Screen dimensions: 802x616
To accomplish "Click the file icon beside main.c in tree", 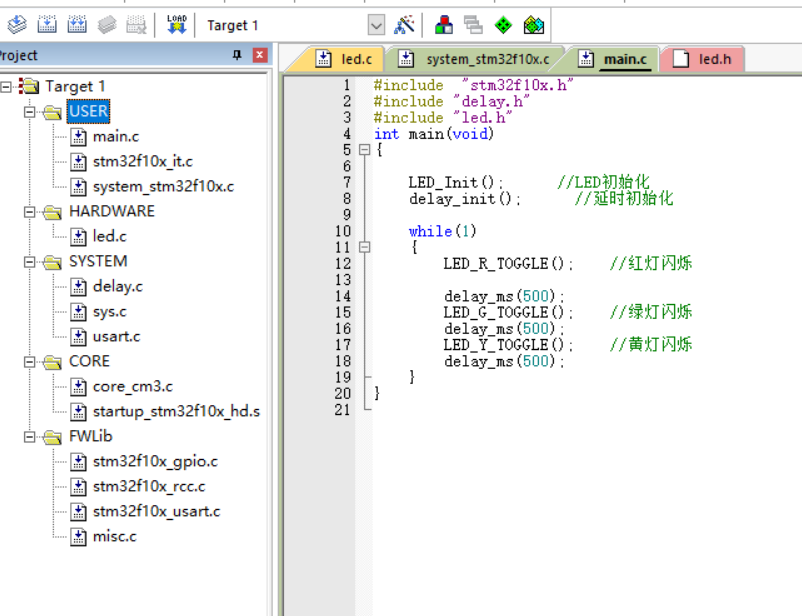I will coord(78,137).
